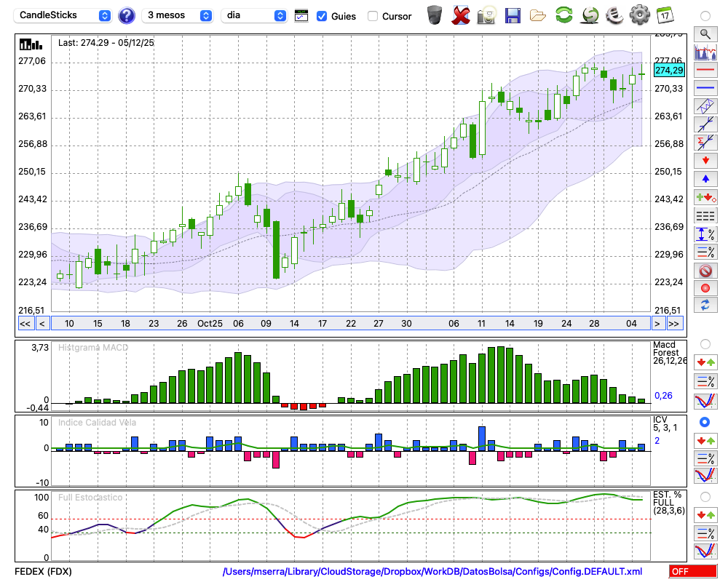
Task: Click the red record circle button
Action: point(705,288)
